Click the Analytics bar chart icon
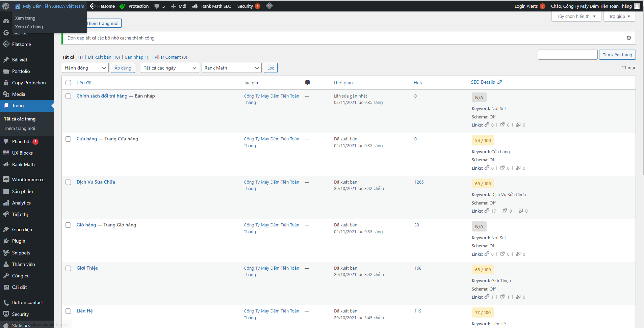 click(6, 203)
